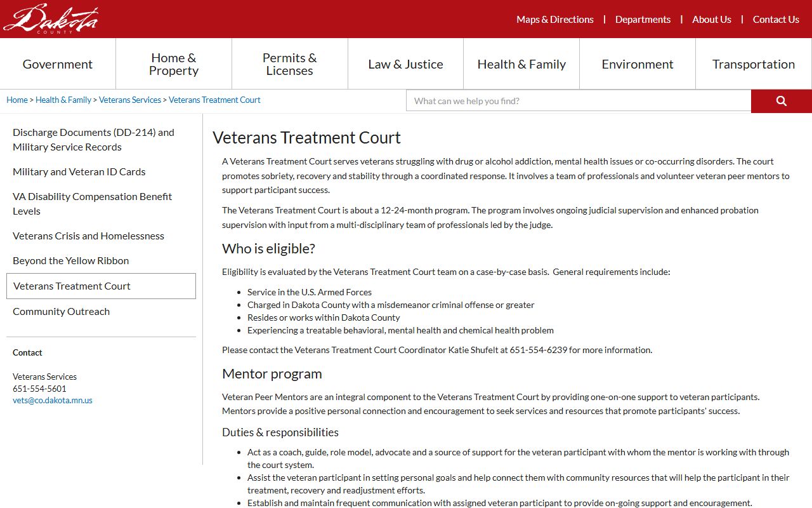This screenshot has width=812, height=508.
Task: Click sidebar phone number 651-554-5601
Action: pos(39,389)
